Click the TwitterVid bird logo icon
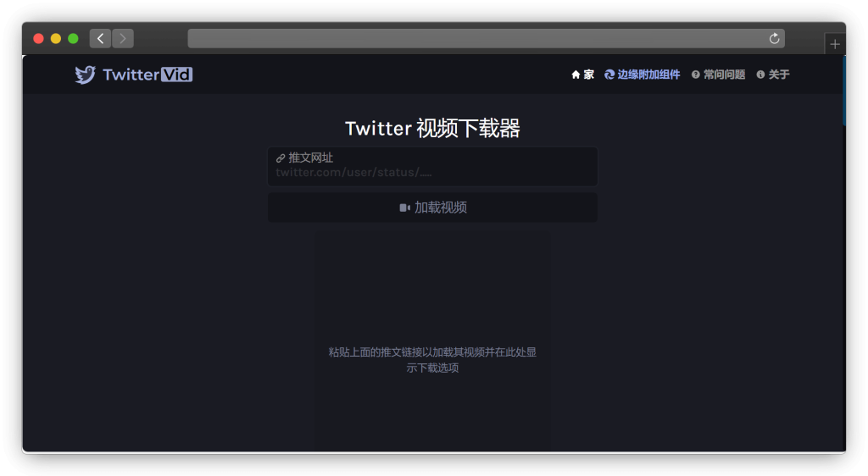Image resolution: width=868 pixels, height=476 pixels. click(x=85, y=75)
